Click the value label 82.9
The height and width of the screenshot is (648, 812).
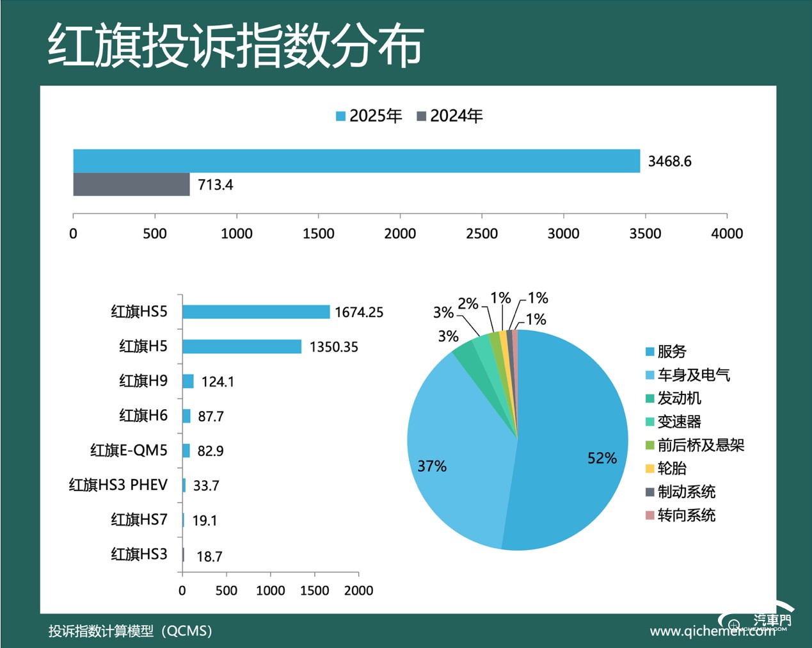coord(211,451)
